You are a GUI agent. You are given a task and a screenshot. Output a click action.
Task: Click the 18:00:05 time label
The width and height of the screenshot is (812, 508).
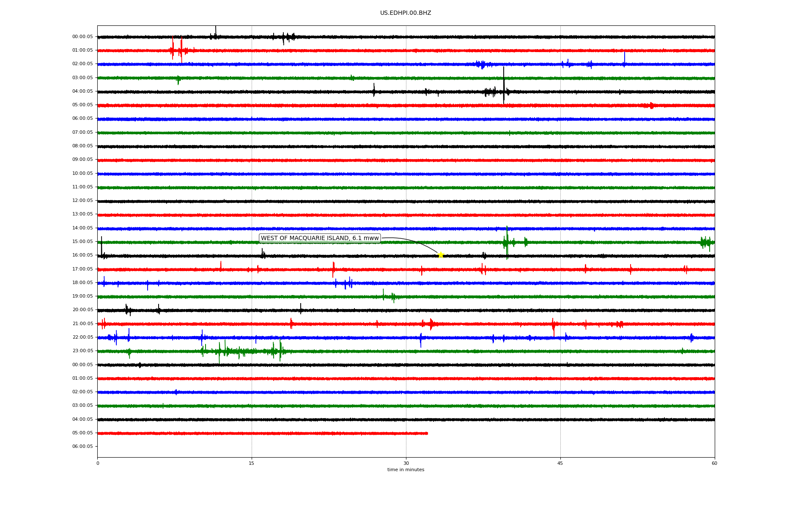click(x=82, y=282)
